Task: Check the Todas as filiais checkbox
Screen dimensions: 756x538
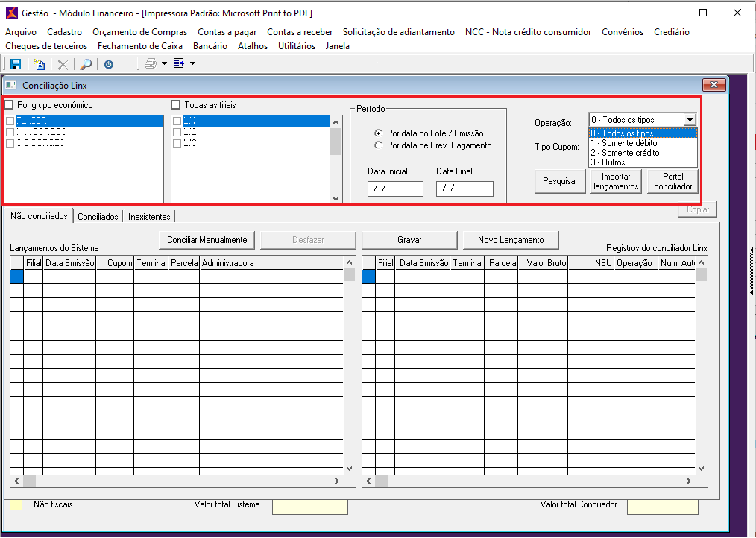Action: 176,105
